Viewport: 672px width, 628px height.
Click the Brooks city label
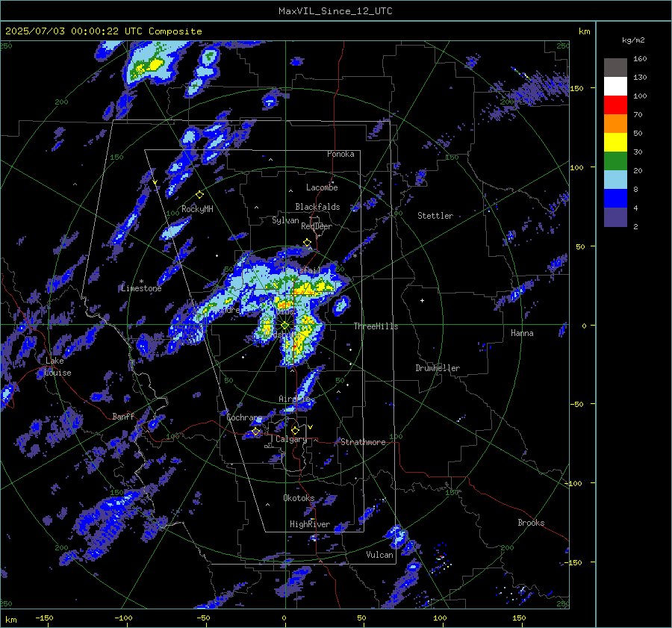point(531,523)
